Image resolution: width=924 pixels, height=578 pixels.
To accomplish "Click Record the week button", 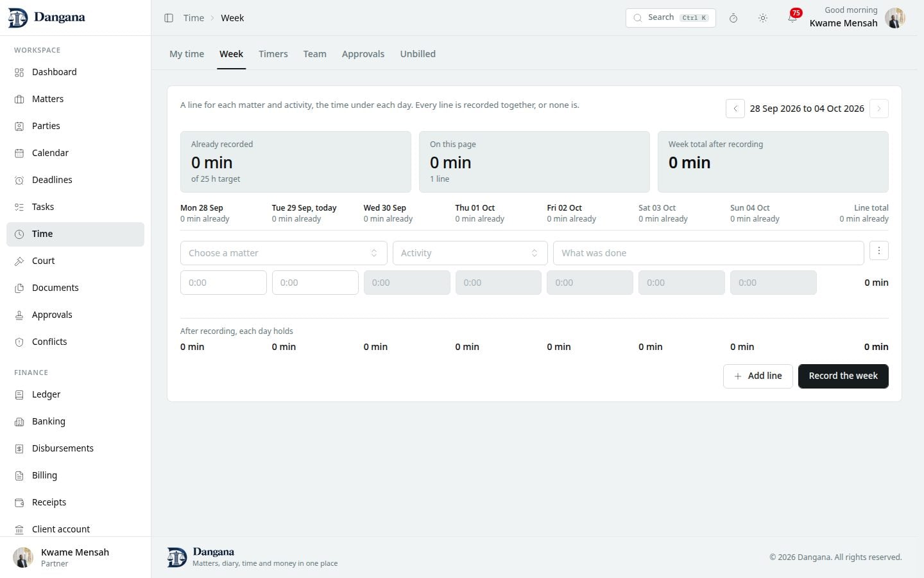I will (843, 376).
